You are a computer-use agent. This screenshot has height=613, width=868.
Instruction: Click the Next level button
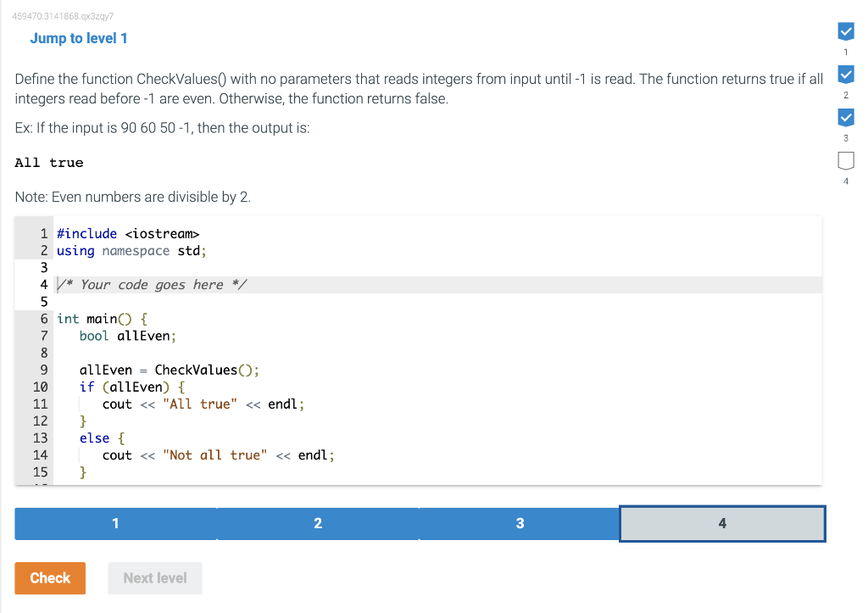click(155, 577)
